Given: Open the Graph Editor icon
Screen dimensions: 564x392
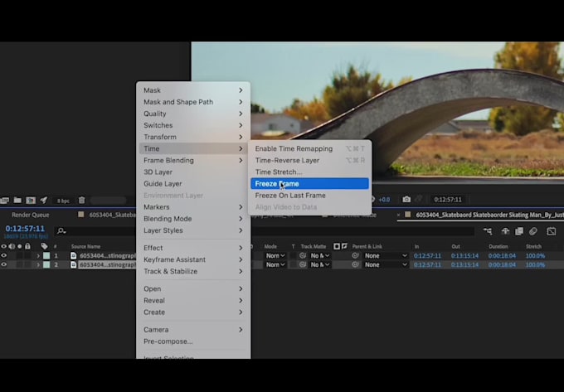Looking at the screenshot, I should 551,231.
